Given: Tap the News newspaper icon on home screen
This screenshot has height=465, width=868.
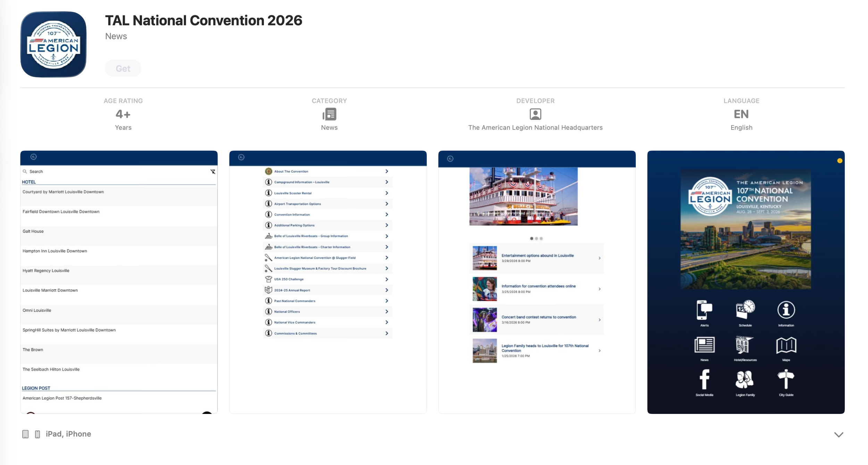Looking at the screenshot, I should coord(704,345).
